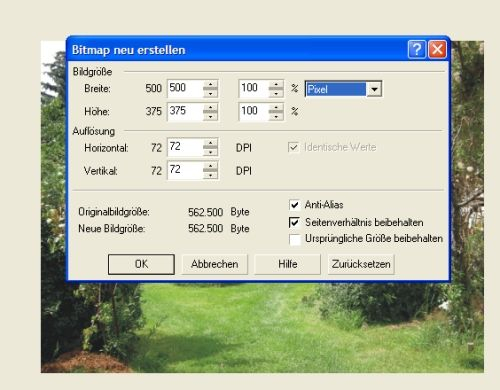Viewport: 500px width, 390px height.
Task: Toggle the Anti-Alias checkbox
Action: [294, 205]
